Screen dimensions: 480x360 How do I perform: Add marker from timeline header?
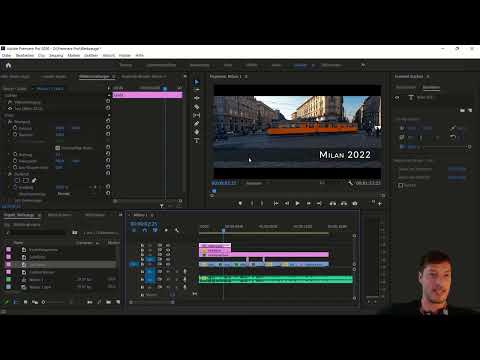click(166, 230)
